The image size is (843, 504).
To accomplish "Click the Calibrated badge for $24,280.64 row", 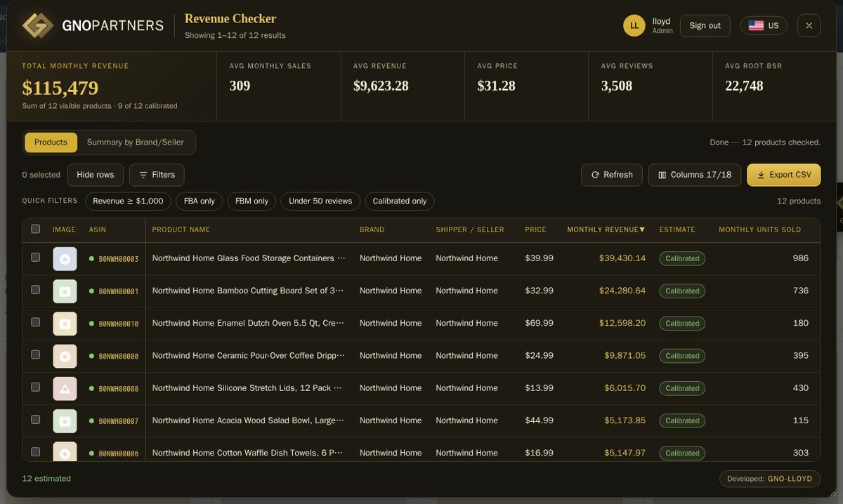I will click(682, 291).
